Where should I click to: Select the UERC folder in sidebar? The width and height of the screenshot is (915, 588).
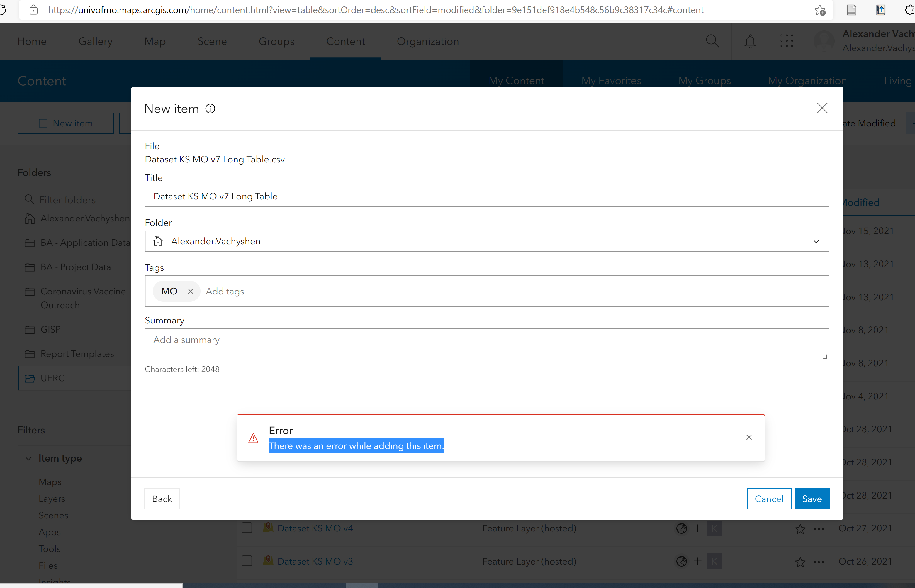tap(53, 378)
